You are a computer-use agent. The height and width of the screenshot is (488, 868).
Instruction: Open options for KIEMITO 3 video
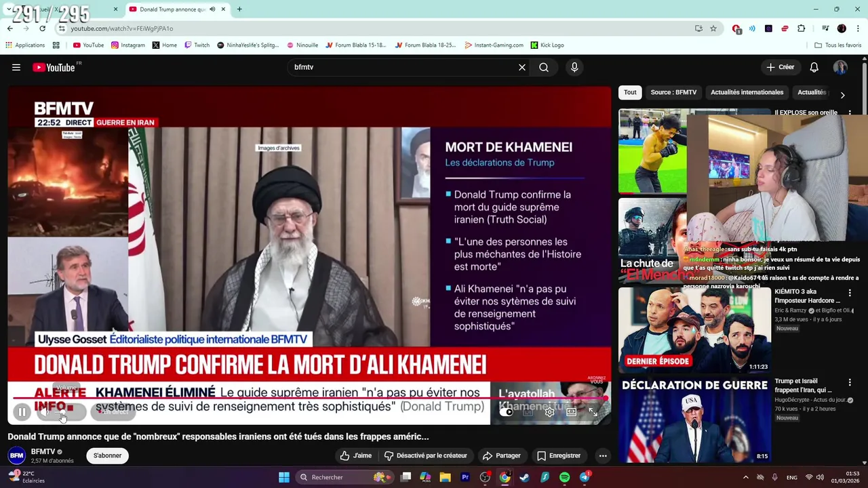pyautogui.click(x=850, y=293)
